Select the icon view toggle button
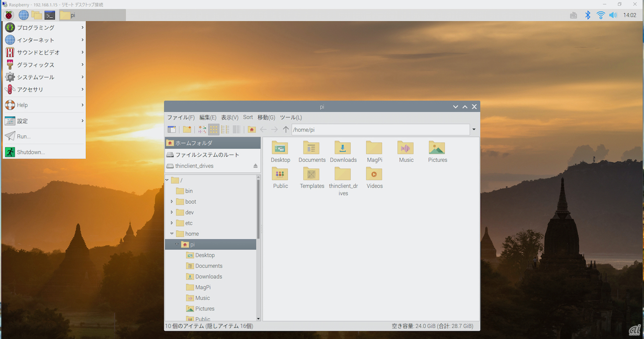The width and height of the screenshot is (644, 339). point(214,130)
